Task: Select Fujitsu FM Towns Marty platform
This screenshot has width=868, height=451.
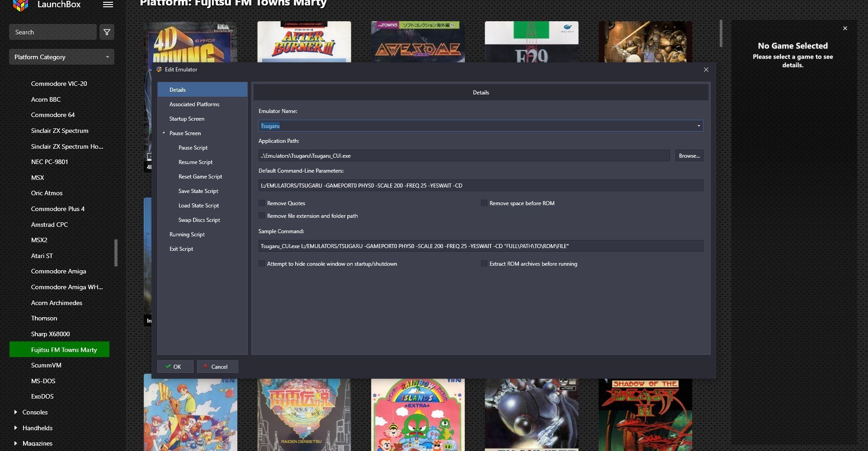Action: 59,349
